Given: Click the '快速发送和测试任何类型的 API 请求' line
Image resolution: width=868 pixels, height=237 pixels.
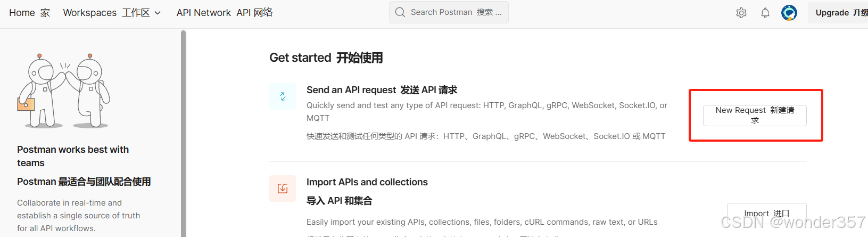Looking at the screenshot, I should [x=486, y=136].
